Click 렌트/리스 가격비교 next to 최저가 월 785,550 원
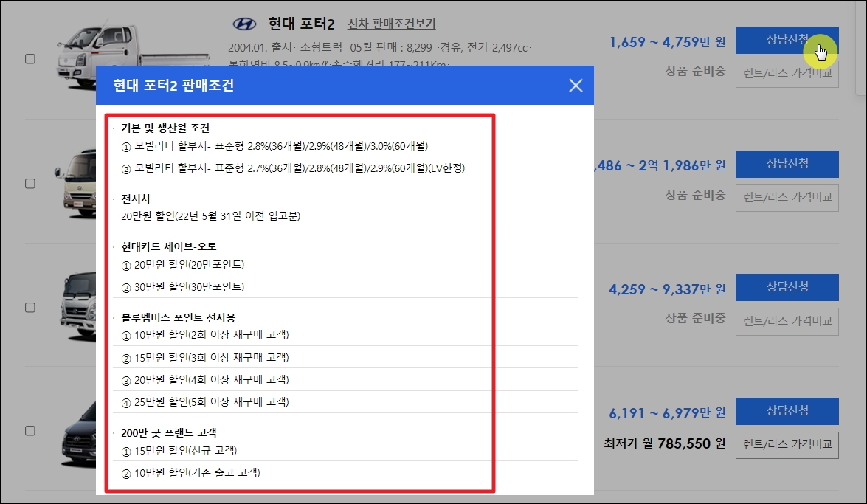 (x=787, y=445)
